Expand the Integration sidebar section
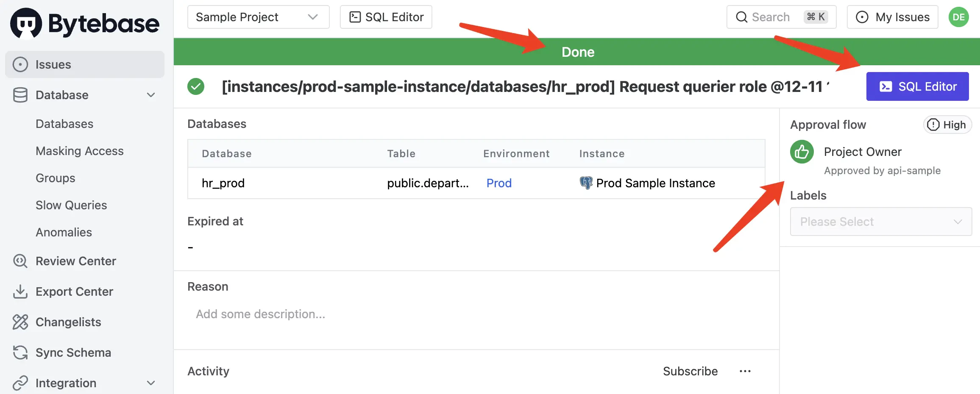This screenshot has height=394, width=980. click(x=151, y=383)
